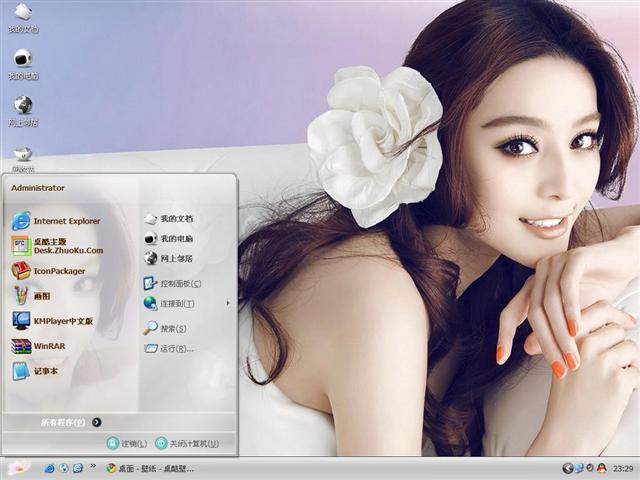Switch to the 桌面 - 壁纸 taskbar window
The image size is (640, 480).
point(149,469)
